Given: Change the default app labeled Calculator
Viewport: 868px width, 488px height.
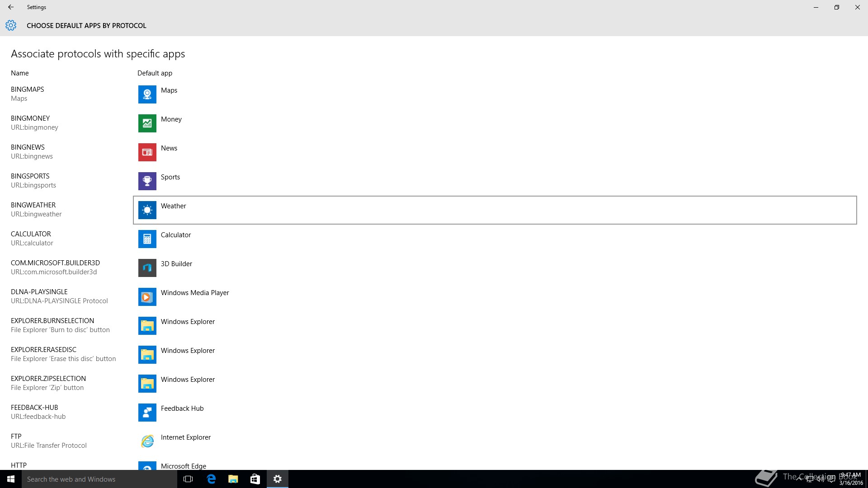Looking at the screenshot, I should 495,239.
